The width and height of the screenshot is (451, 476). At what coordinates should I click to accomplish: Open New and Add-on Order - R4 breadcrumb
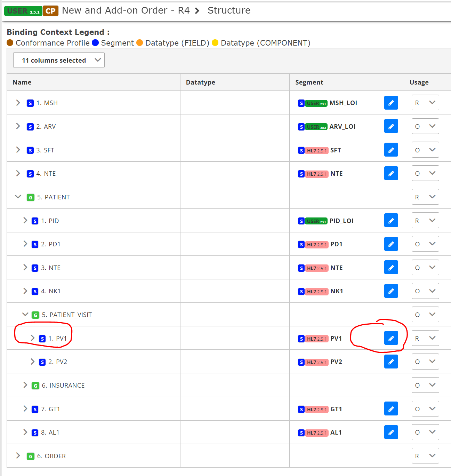[x=126, y=10]
